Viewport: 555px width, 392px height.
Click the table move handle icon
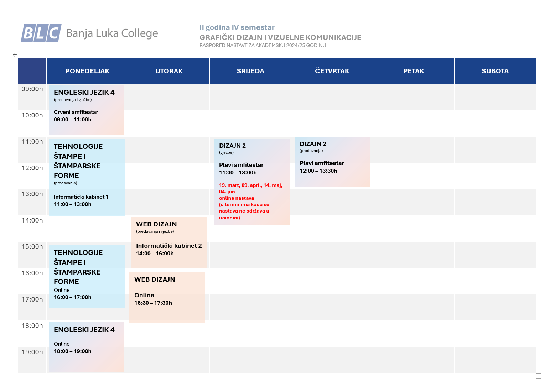[15, 54]
